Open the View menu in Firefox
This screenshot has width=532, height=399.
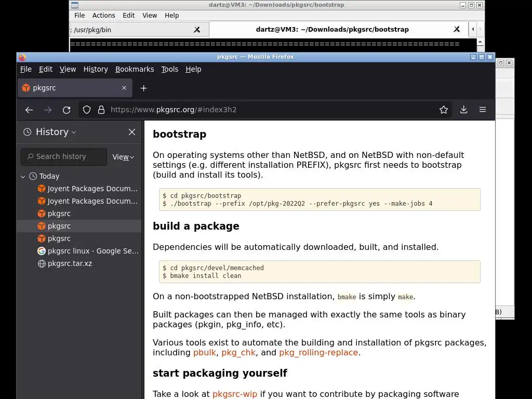[x=68, y=69]
